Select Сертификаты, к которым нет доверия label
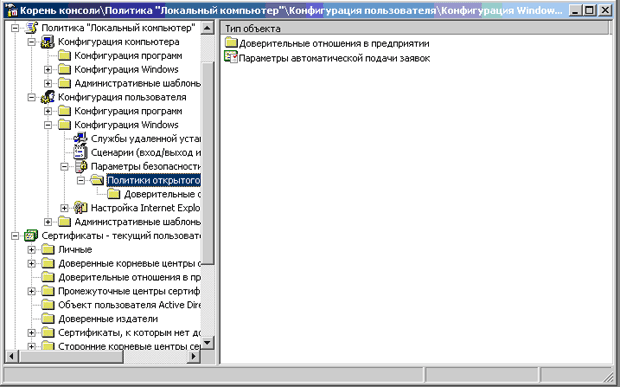Screen dimensions: 620x387 [129, 333]
